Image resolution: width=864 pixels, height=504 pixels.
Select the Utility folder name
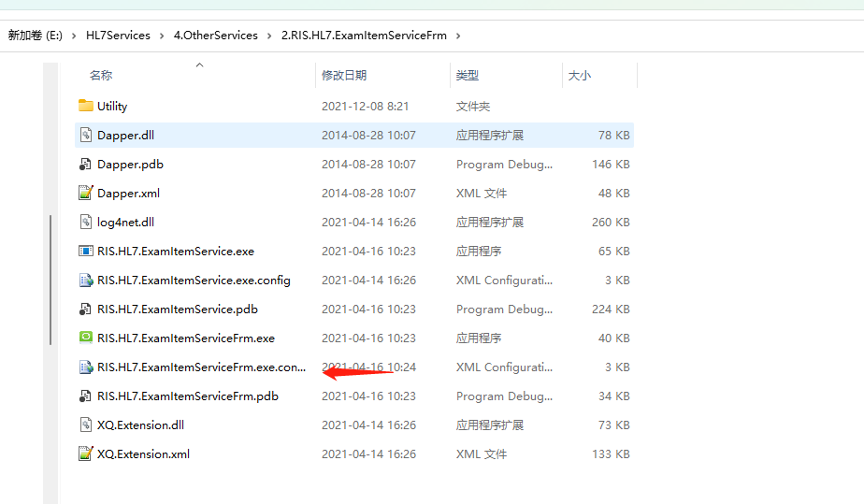(112, 107)
